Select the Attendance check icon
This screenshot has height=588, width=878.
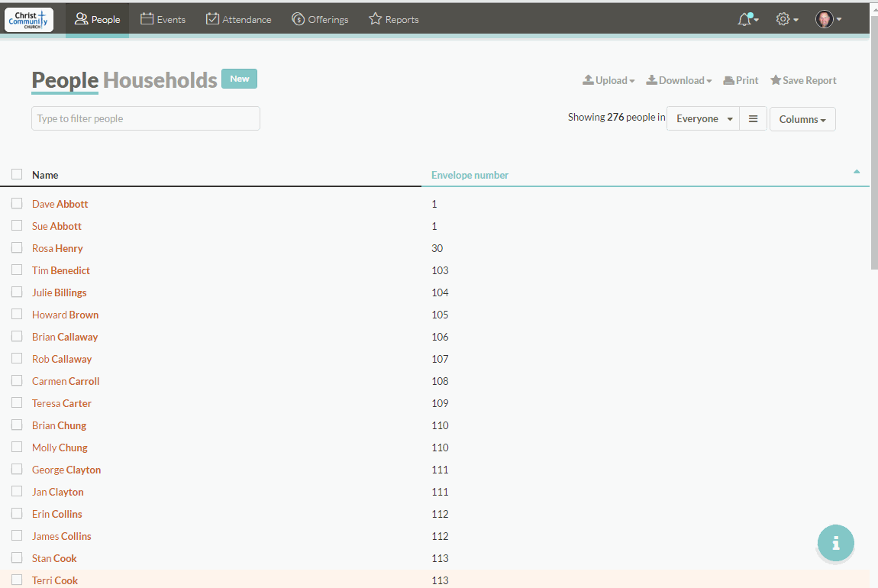coord(211,19)
